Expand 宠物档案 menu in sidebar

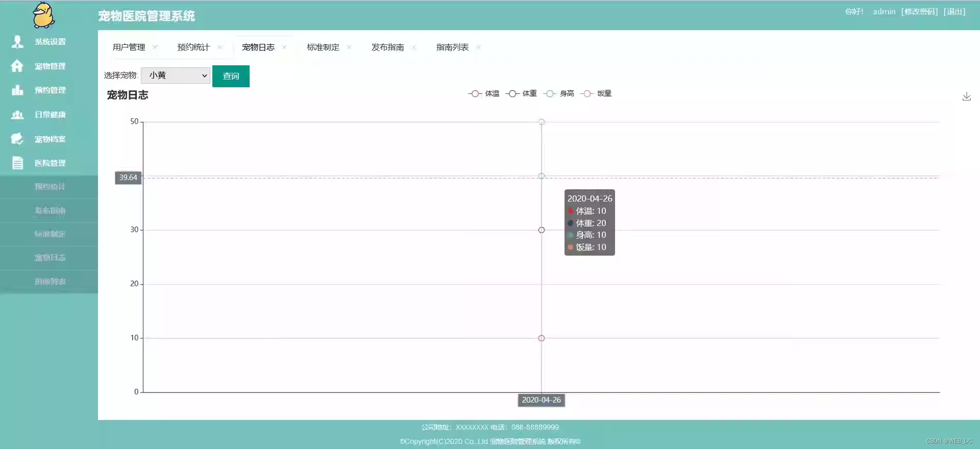click(49, 139)
